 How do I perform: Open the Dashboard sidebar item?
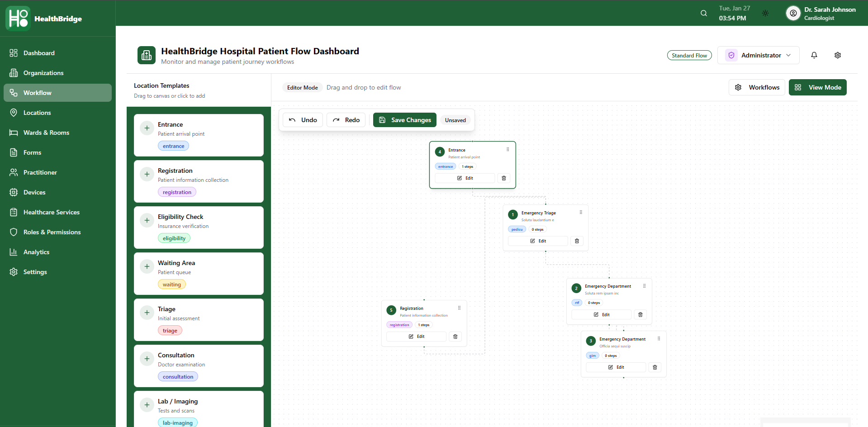pyautogui.click(x=57, y=53)
